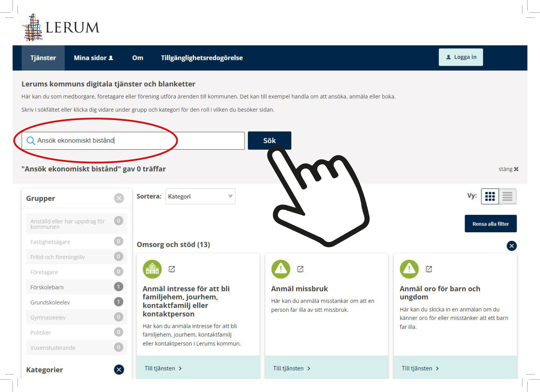Clear the Kategorier filter

click(119, 369)
